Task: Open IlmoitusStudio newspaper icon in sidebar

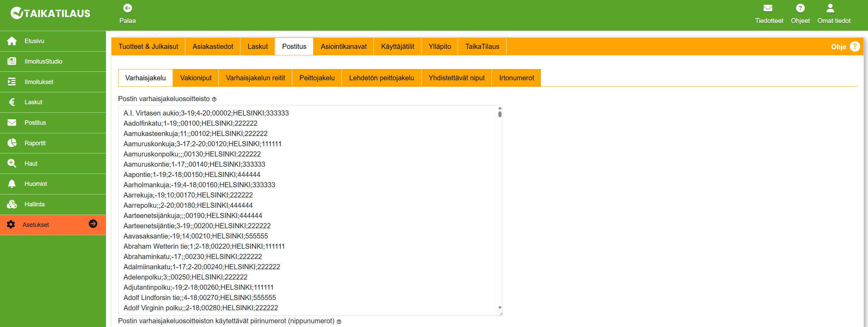Action: click(x=12, y=62)
